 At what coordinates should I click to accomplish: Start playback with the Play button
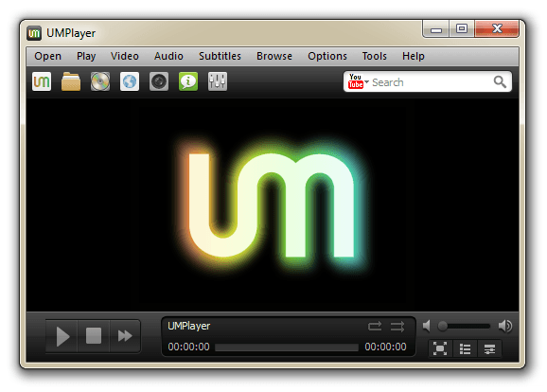click(x=62, y=336)
